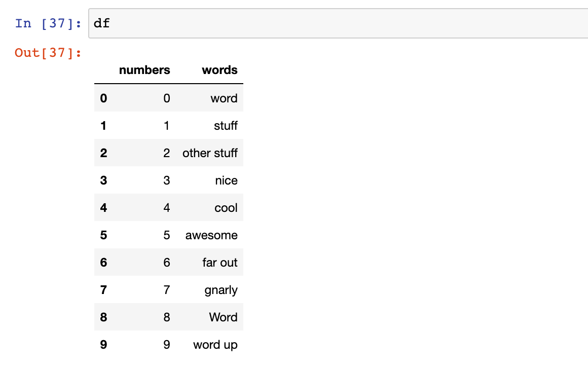Viewport: 588px width, 368px height.
Task: Select the cell containing far out
Action: [x=222, y=262]
